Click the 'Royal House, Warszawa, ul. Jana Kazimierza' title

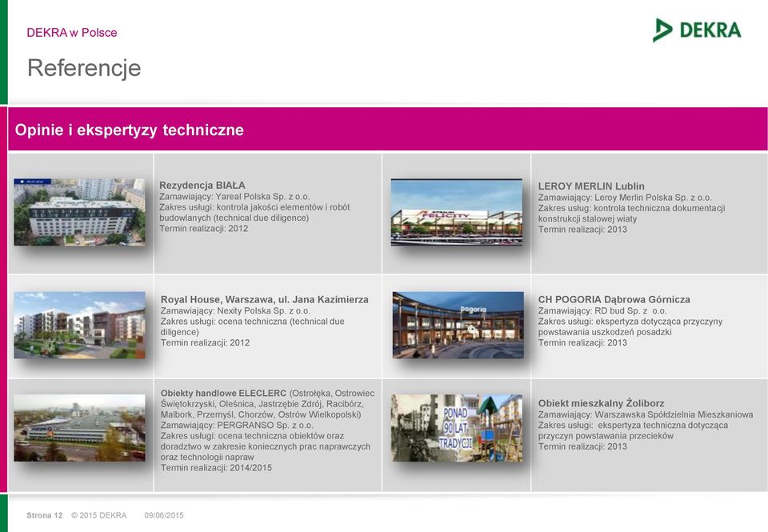coord(265,299)
